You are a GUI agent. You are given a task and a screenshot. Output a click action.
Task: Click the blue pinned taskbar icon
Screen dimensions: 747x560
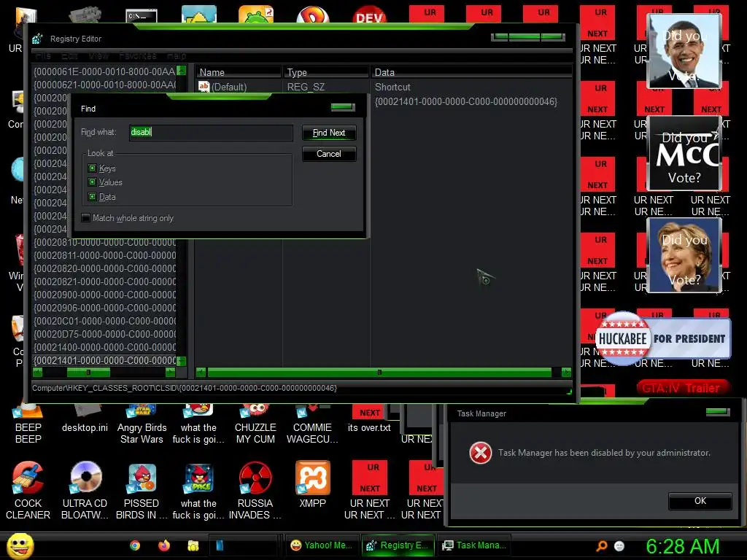(220, 545)
